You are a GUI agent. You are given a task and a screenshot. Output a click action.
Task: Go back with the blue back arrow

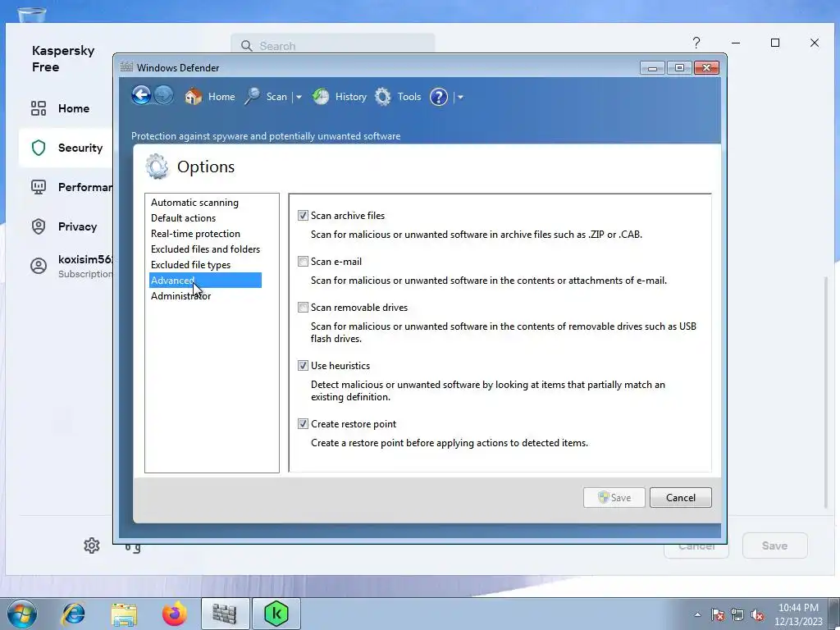141,96
